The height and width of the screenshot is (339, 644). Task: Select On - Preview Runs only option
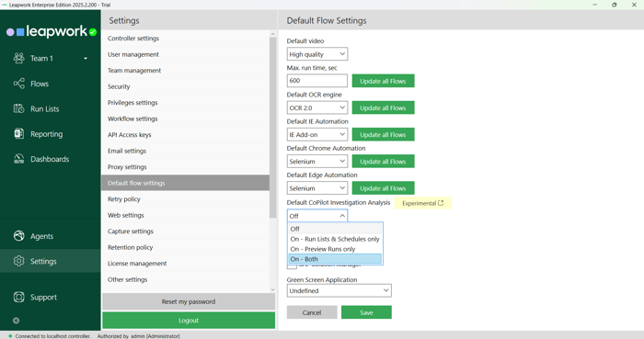coord(335,249)
